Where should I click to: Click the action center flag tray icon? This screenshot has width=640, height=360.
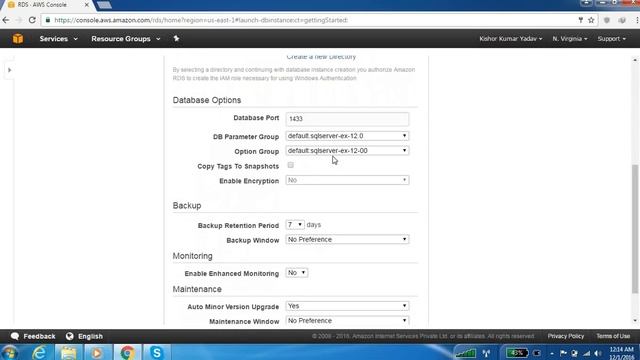point(563,353)
